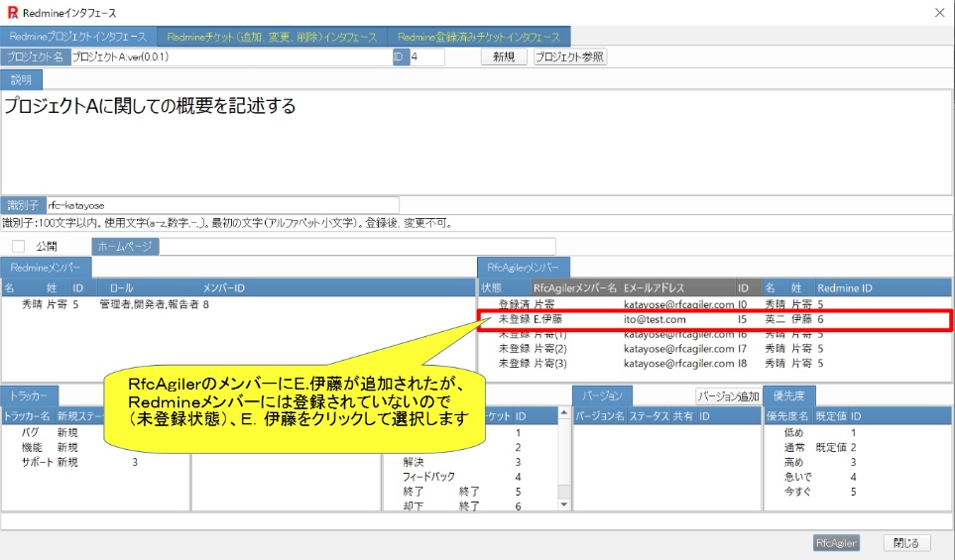The width and height of the screenshot is (955, 560).
Task: Click the 管理者,開発者,報告者 role cell
Action: pyautogui.click(x=149, y=304)
